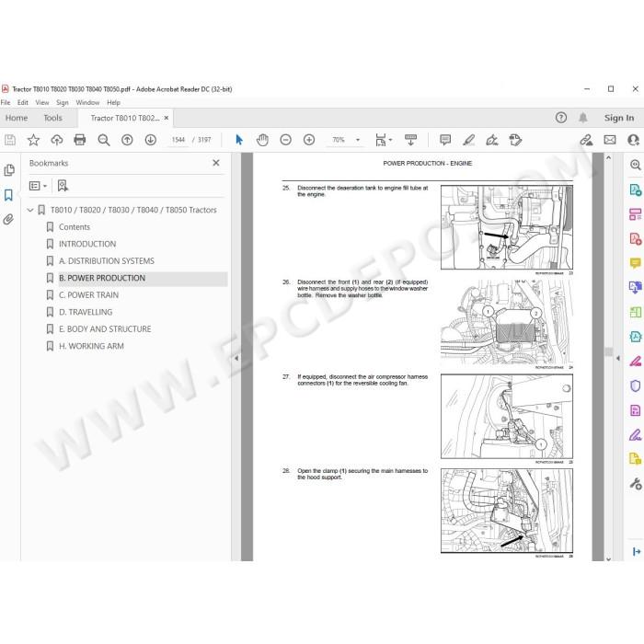Add the document to starred files

coord(33,140)
